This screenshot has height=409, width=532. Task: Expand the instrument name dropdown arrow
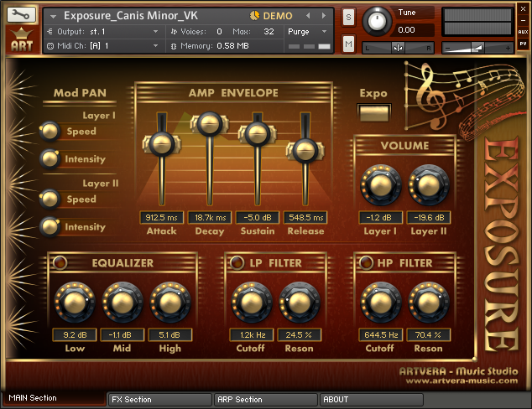[53, 16]
